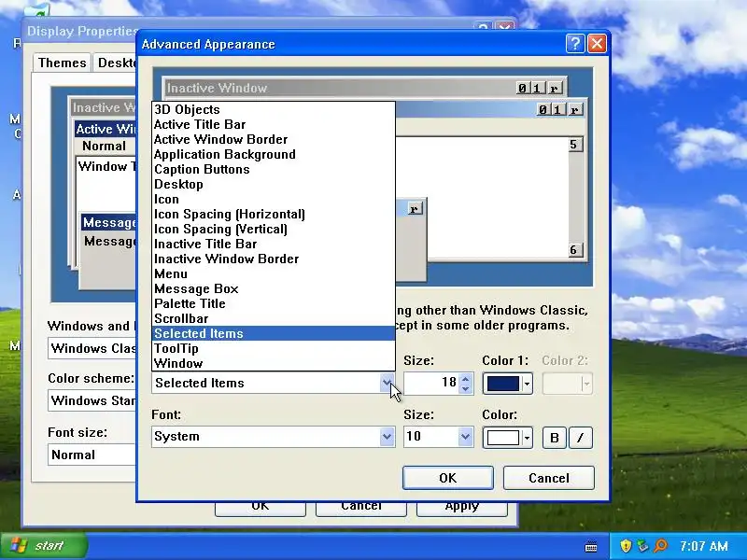Screen dimensions: 747x560
Task: Click Apply in Display Properties window
Action: click(x=461, y=508)
